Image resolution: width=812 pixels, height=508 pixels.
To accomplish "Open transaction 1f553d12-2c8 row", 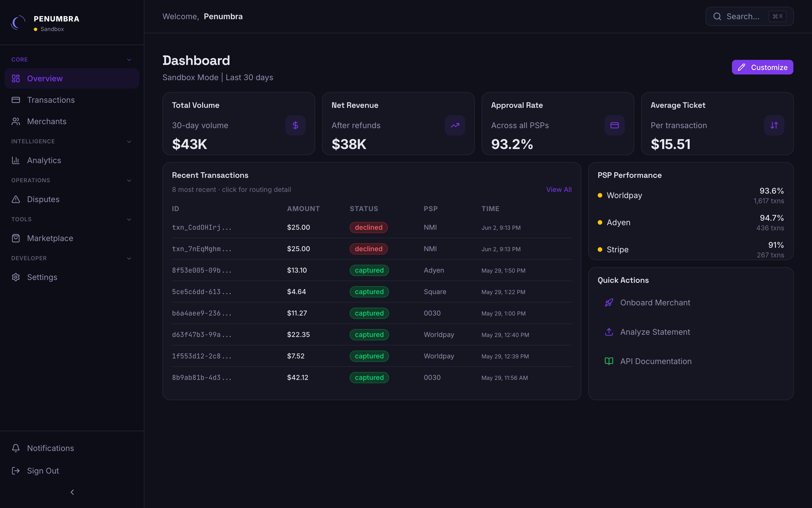I will 372,356.
